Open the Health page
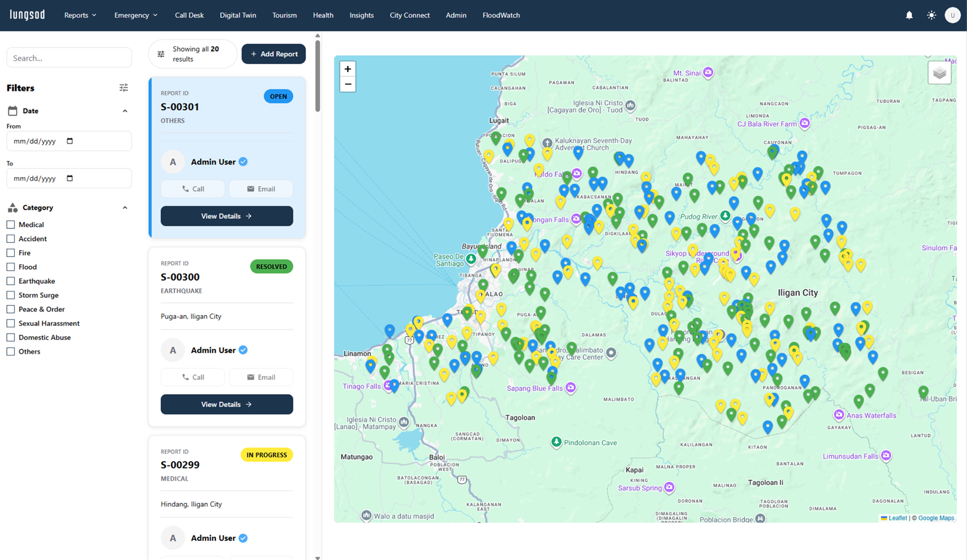The width and height of the screenshot is (967, 560). [323, 15]
